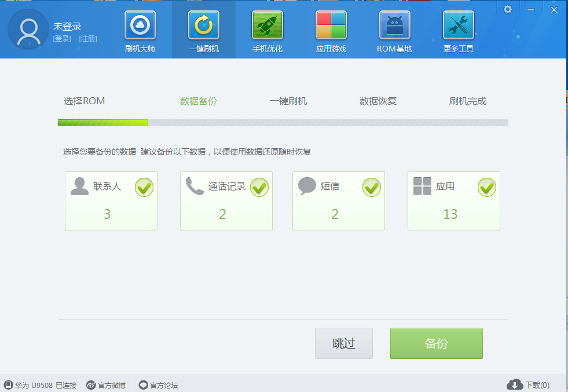Viewport: 568px width, 392px height.
Task: Uncheck the 应用 backup checkmark
Action: tap(487, 188)
